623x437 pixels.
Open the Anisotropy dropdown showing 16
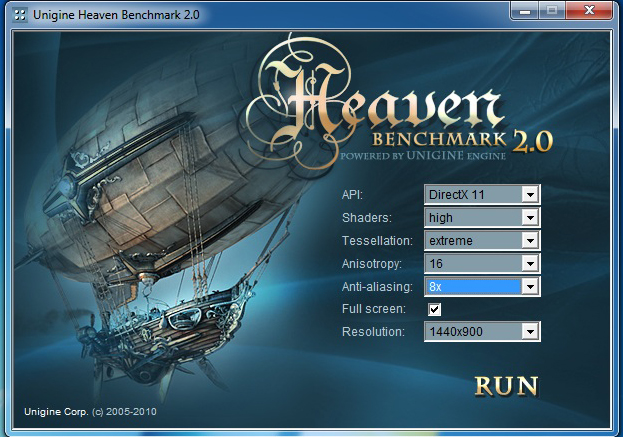[x=482, y=263]
